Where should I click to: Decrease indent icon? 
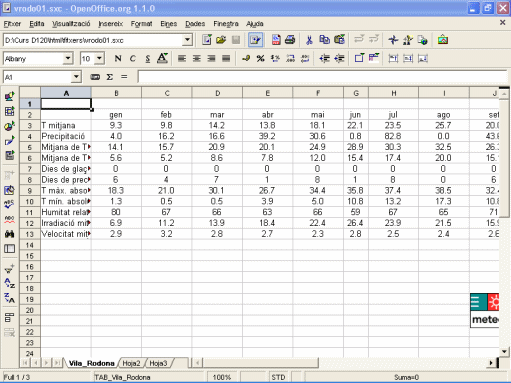pyautogui.click(x=324, y=59)
